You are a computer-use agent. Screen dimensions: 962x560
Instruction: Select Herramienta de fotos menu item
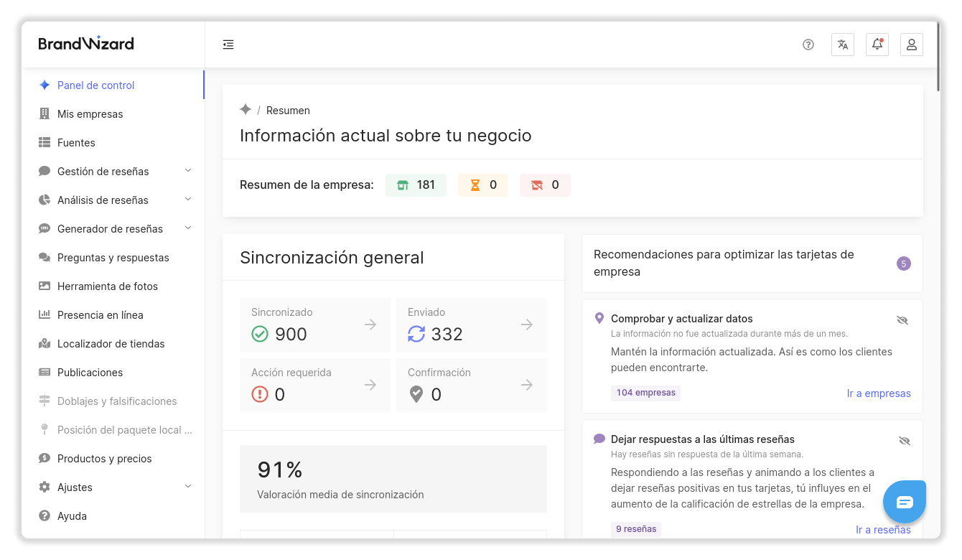tap(107, 286)
